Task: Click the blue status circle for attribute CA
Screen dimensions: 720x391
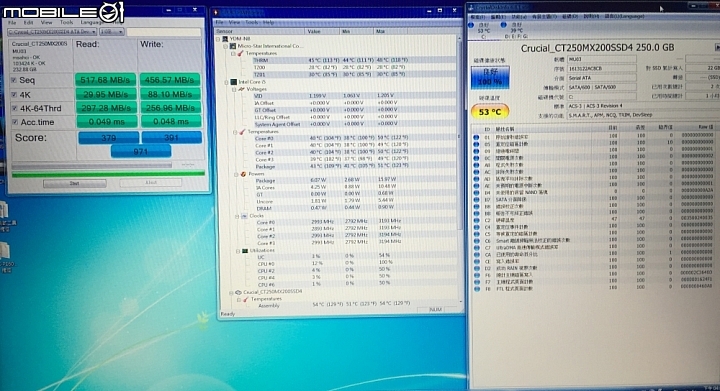Action: (x=476, y=255)
